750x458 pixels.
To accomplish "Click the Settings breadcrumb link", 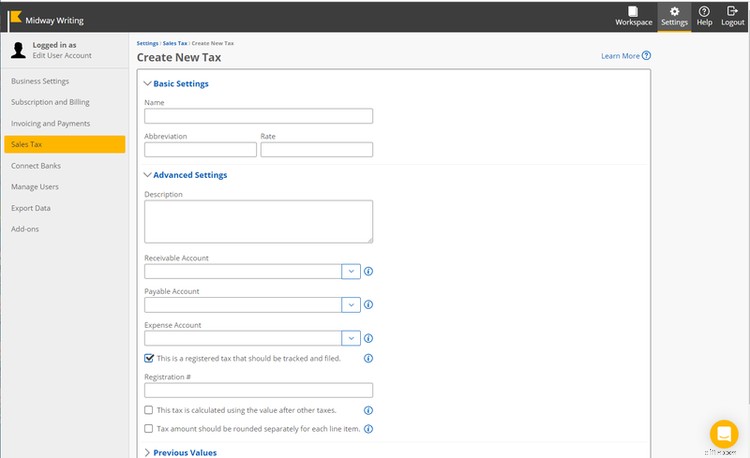I will point(147,43).
